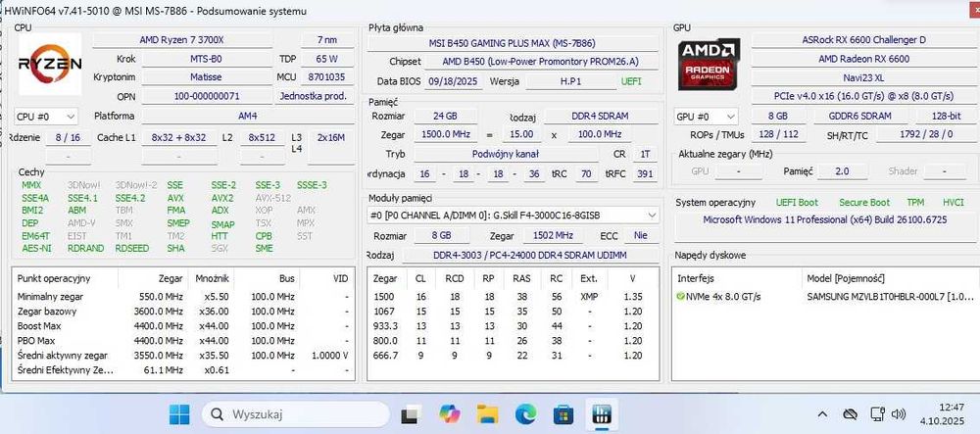Open File Explorer from the taskbar
980x434 pixels.
pyautogui.click(x=487, y=414)
